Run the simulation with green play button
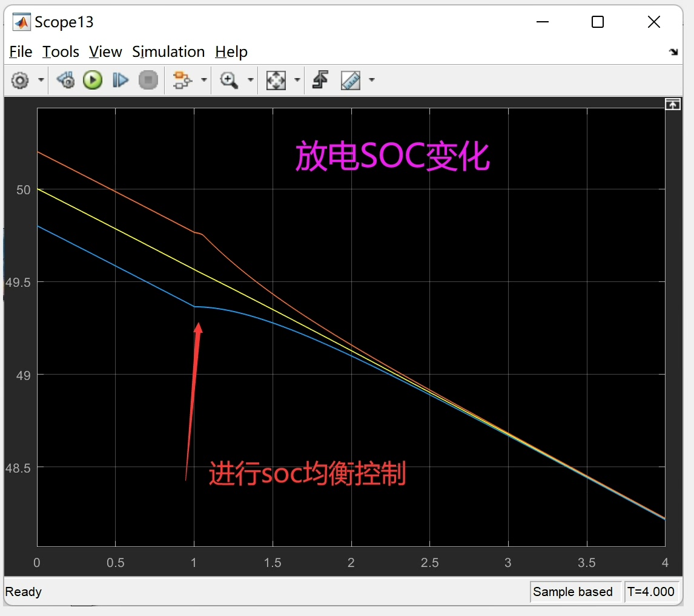Viewport: 694px width, 616px height. pos(93,80)
